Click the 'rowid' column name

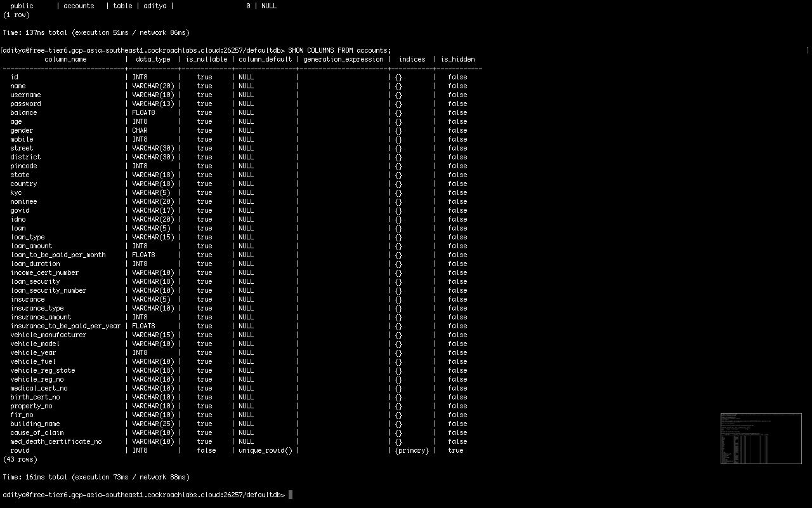(20, 450)
